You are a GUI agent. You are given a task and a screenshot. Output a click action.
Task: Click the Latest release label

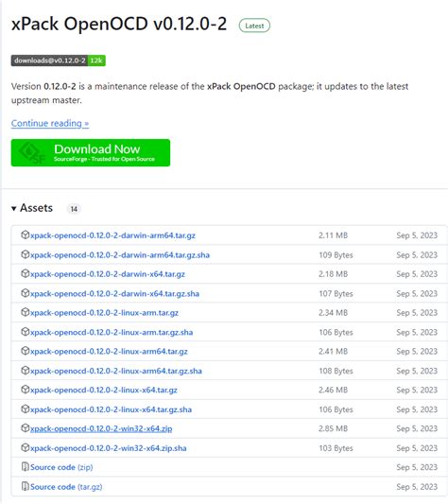point(254,26)
